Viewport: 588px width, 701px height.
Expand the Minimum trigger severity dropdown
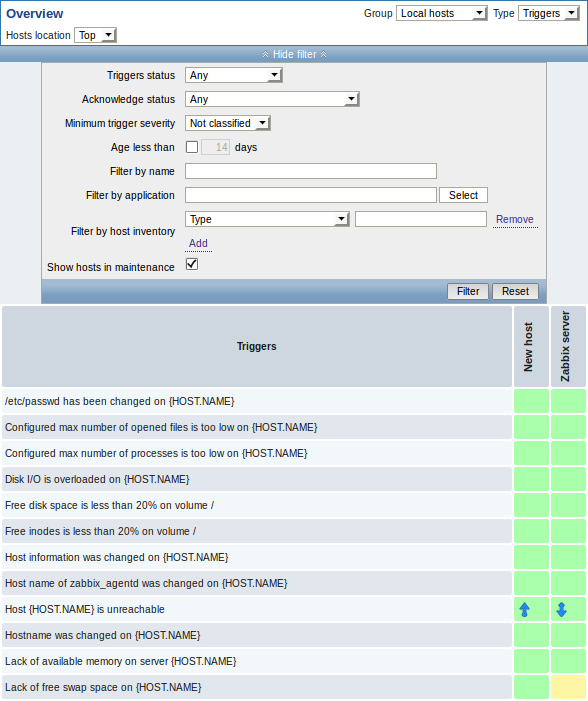228,123
